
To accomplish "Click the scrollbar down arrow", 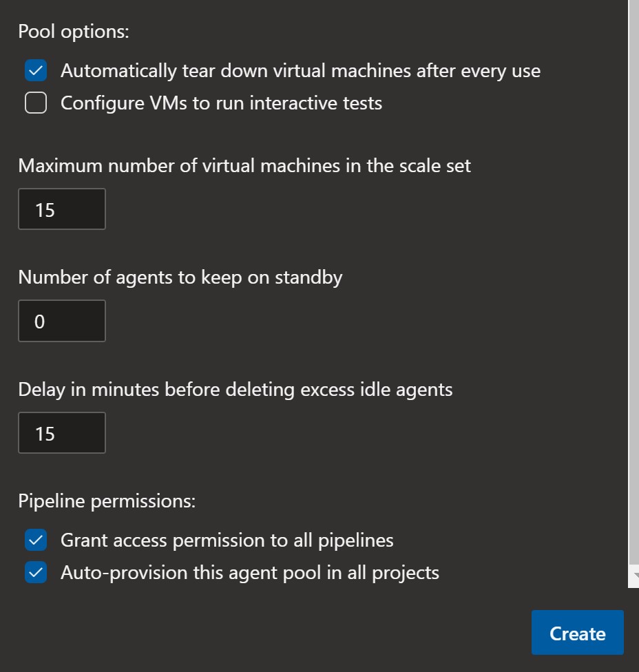I will (635, 575).
